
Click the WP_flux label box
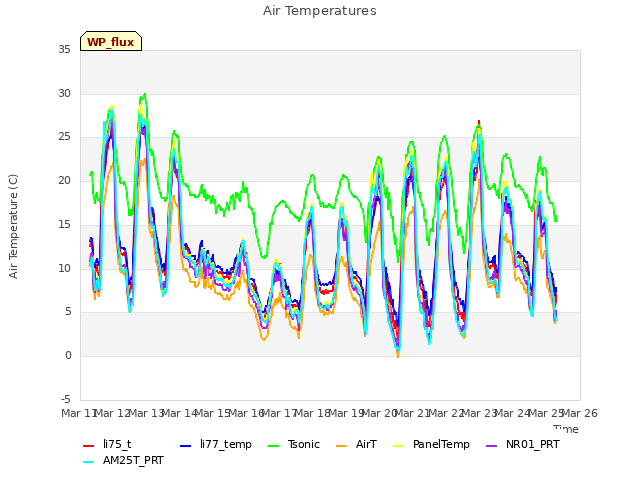coord(111,41)
